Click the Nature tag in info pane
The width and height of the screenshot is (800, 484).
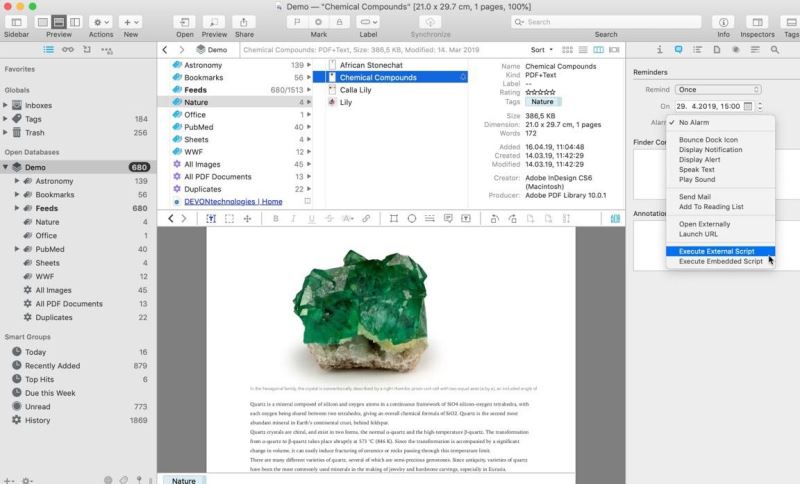[542, 101]
